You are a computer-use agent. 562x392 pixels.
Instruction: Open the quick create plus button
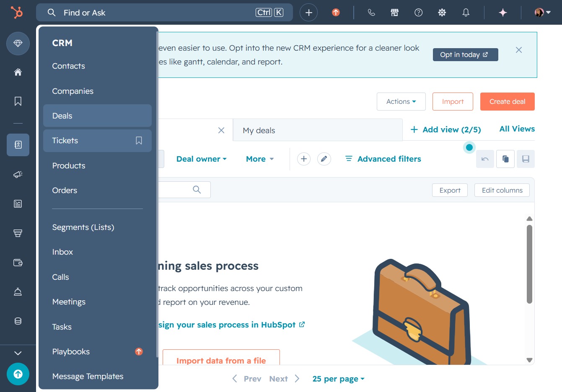click(x=309, y=13)
